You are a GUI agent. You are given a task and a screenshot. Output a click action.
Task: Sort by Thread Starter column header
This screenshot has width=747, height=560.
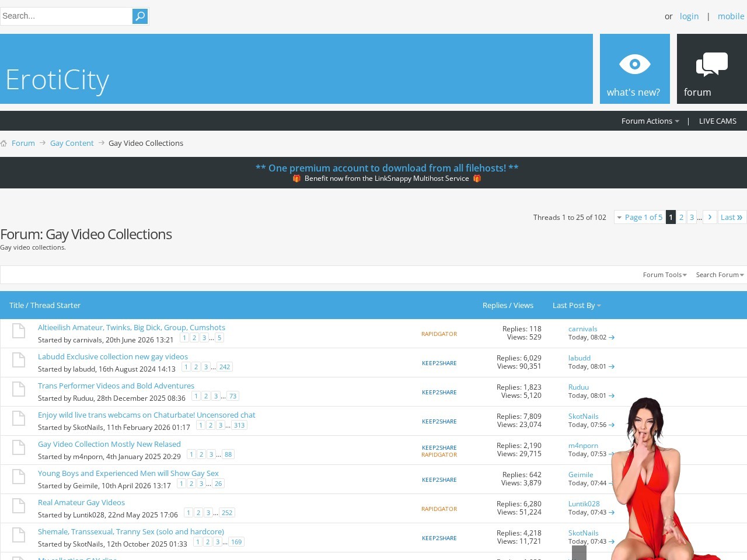[x=55, y=305]
